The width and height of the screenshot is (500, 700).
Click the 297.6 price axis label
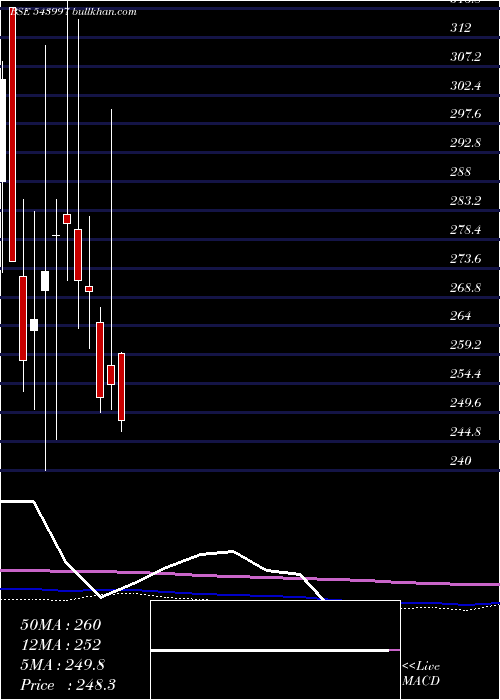[466, 114]
